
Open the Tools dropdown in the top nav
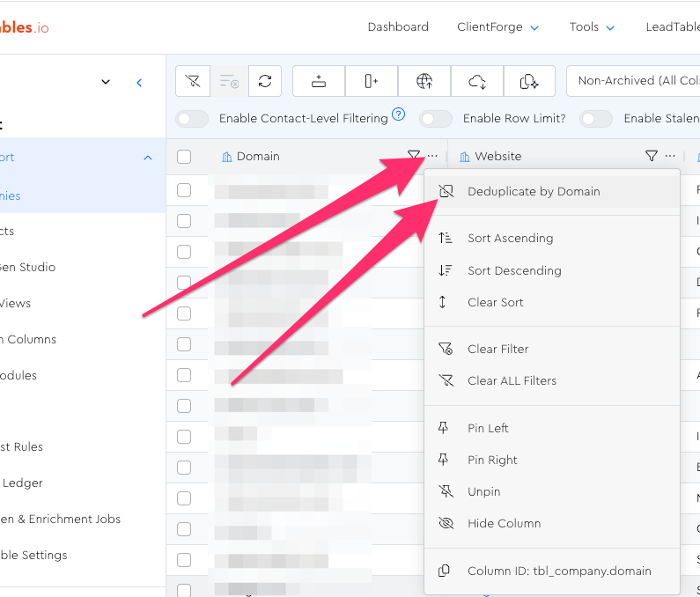590,27
